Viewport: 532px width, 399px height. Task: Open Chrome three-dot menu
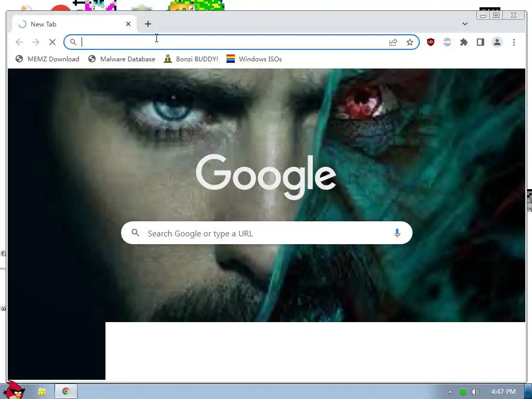(x=514, y=42)
